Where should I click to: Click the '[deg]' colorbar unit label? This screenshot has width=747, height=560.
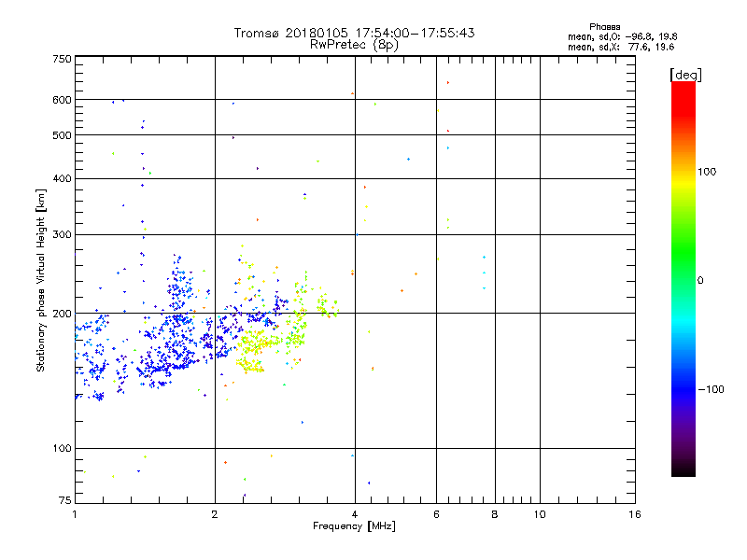point(685,75)
